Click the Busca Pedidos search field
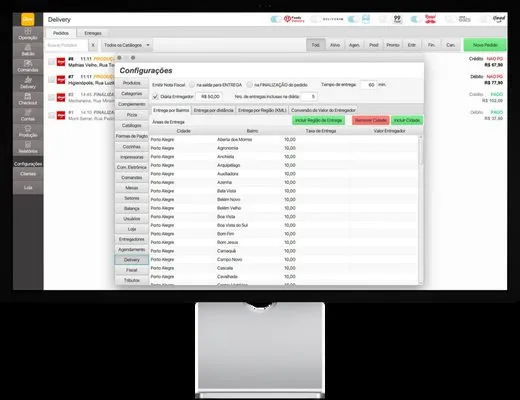 (66, 45)
